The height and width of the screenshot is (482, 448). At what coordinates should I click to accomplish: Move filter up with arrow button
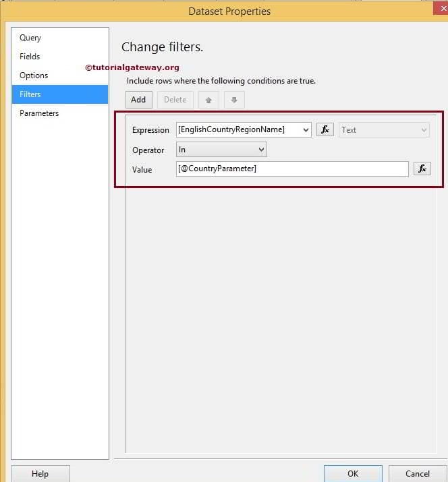tap(208, 100)
